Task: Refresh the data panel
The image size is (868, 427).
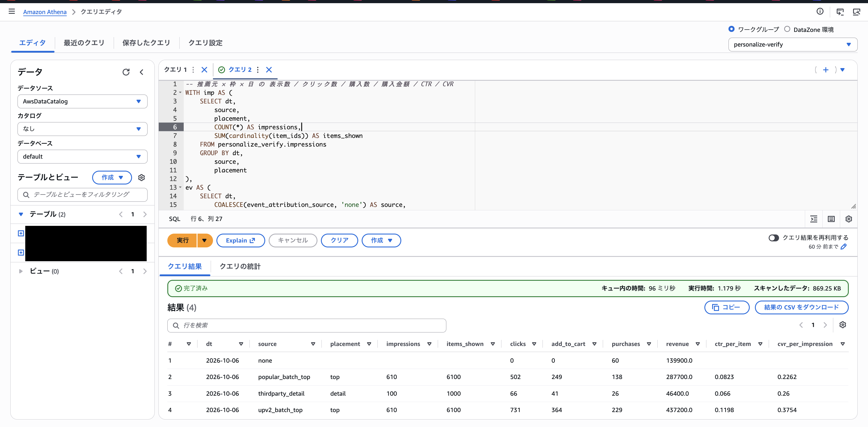Action: click(x=126, y=72)
